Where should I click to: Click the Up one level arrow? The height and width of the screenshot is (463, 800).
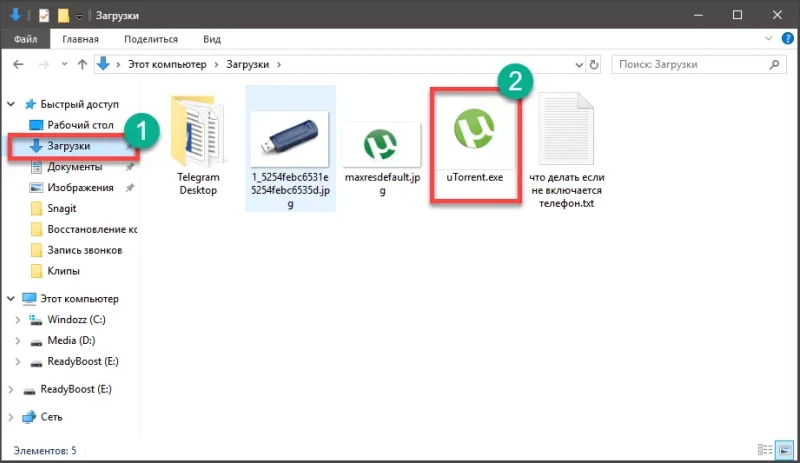point(80,64)
